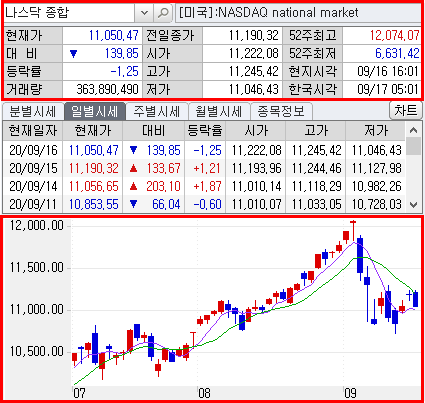Image resolution: width=425 pixels, height=403 pixels.
Task: Select the 20/09/16 daily row
Action: 204,150
